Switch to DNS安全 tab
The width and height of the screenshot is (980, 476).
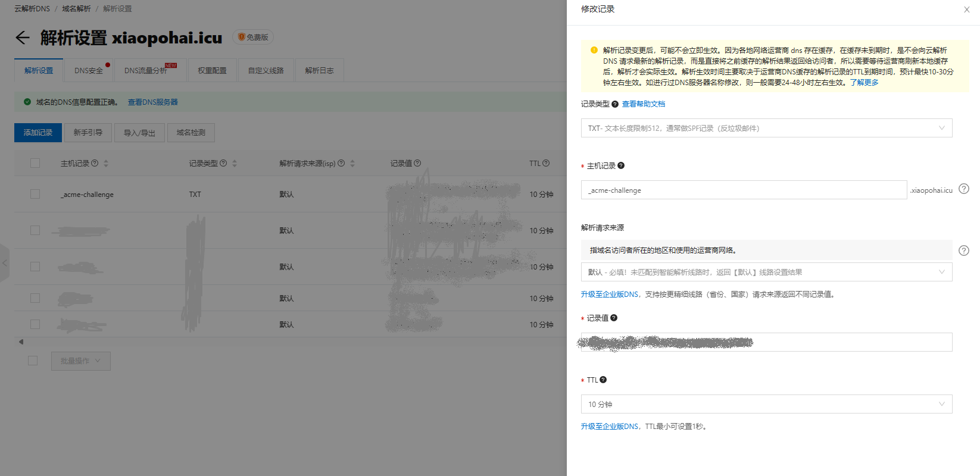89,70
